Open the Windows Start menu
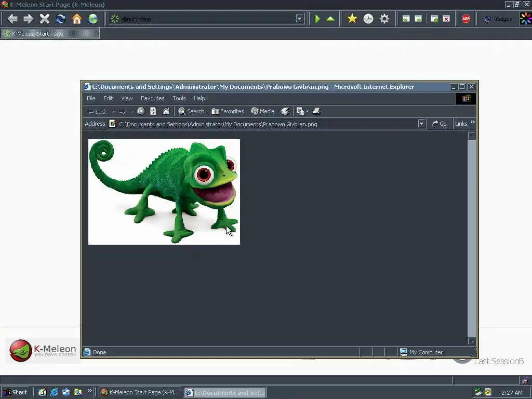532x399 pixels. (15, 392)
